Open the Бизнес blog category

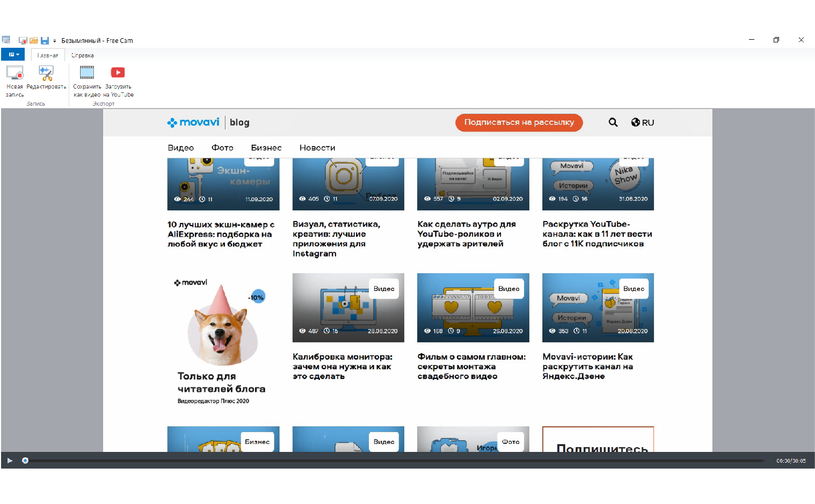266,148
